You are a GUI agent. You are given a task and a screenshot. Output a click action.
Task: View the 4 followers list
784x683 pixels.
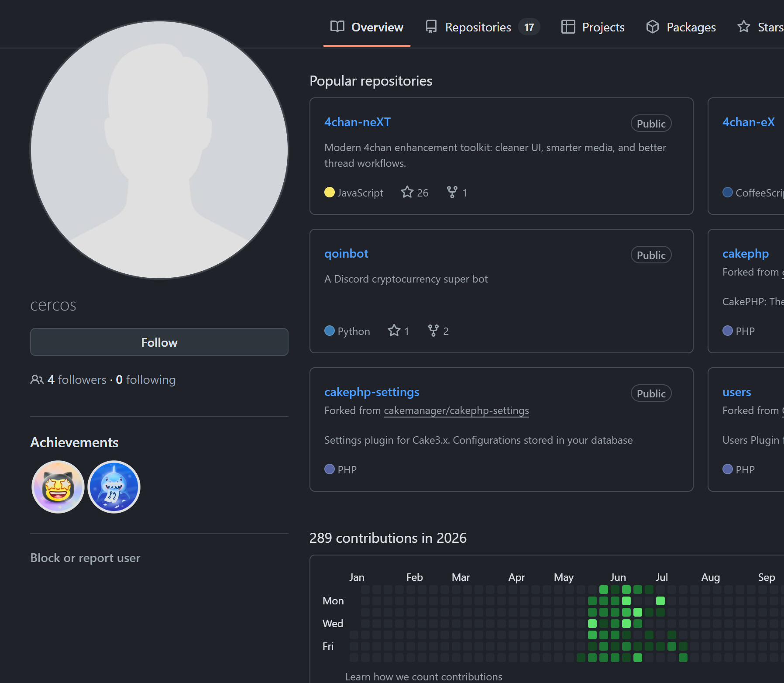pyautogui.click(x=77, y=379)
